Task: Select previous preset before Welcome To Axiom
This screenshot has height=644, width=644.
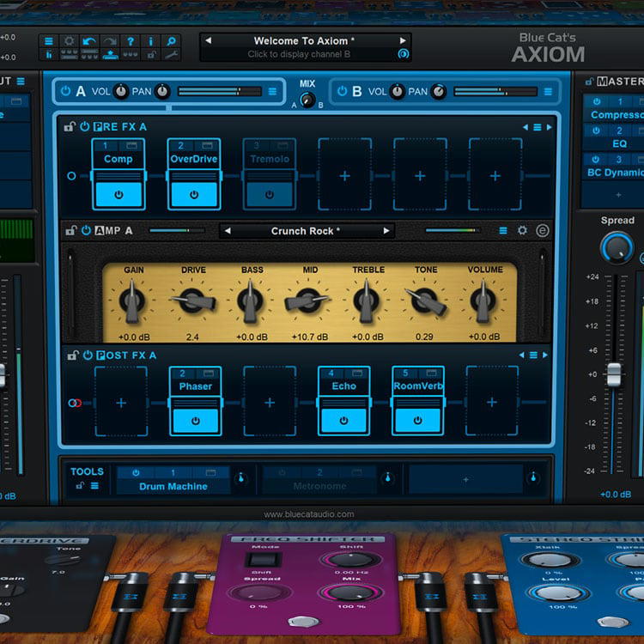Action: click(x=209, y=40)
